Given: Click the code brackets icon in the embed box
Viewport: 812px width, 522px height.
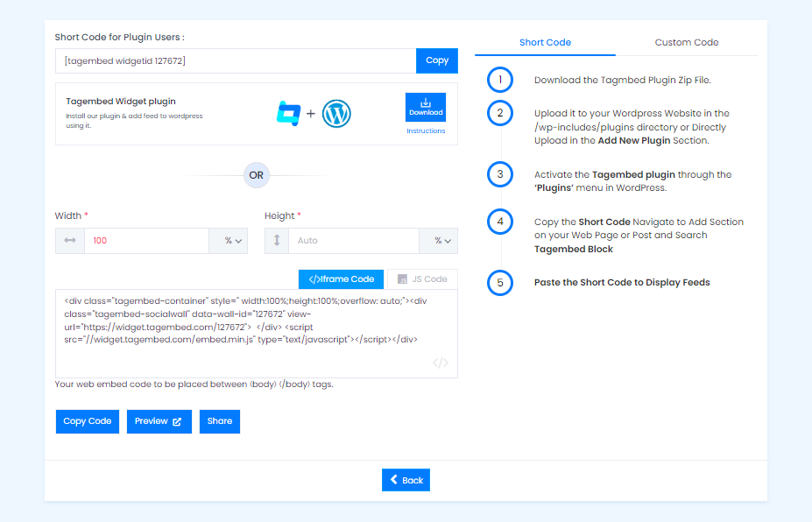Looking at the screenshot, I should [x=441, y=363].
